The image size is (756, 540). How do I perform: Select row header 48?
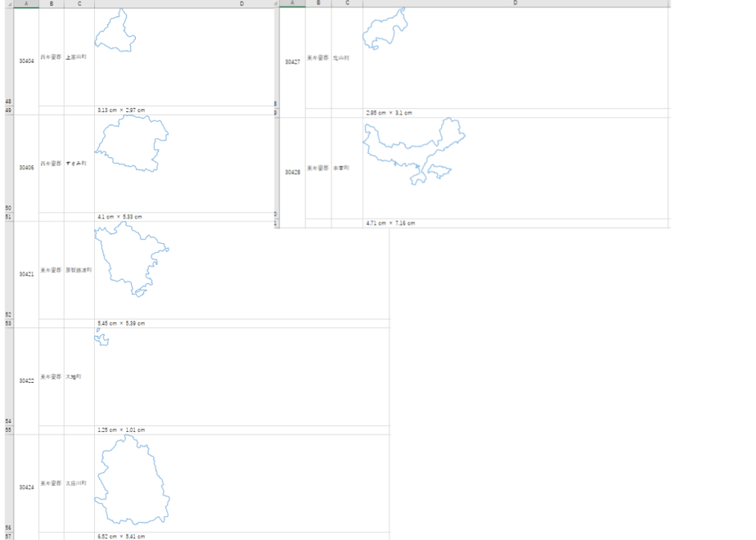coord(9,57)
